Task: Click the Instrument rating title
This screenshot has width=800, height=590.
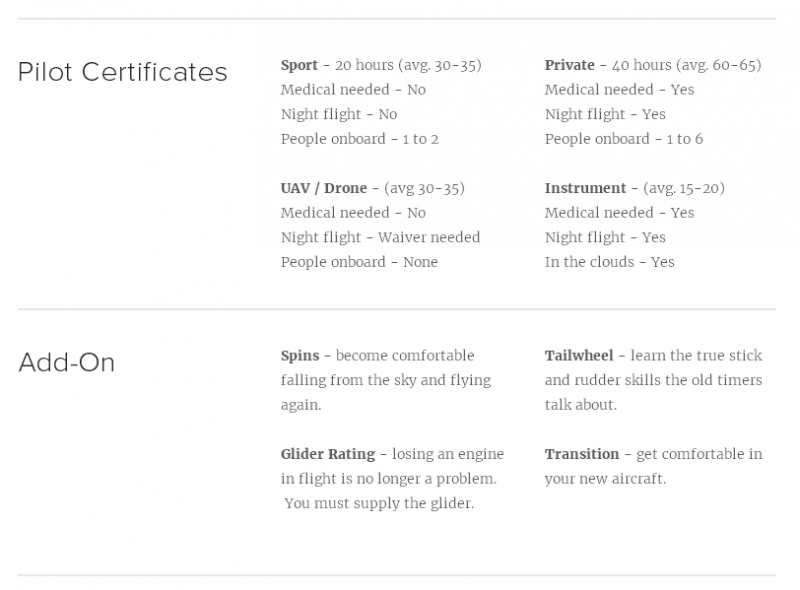Action: [x=585, y=188]
